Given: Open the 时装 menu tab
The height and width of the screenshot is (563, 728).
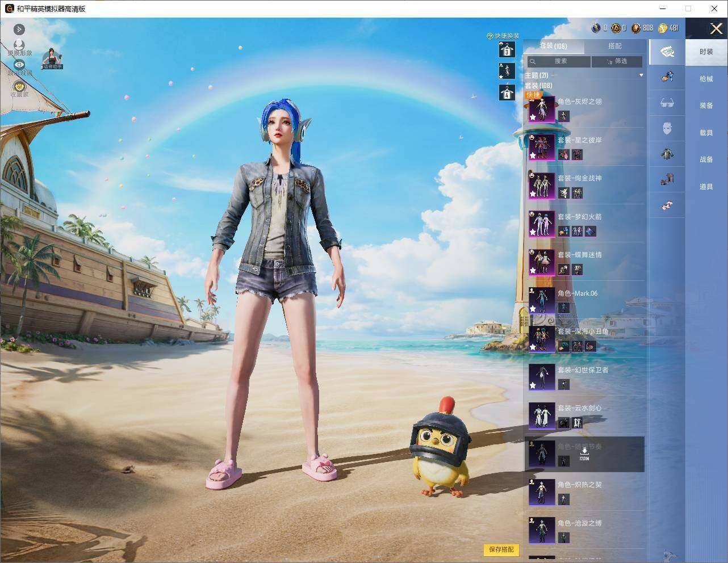Looking at the screenshot, I should 706,52.
